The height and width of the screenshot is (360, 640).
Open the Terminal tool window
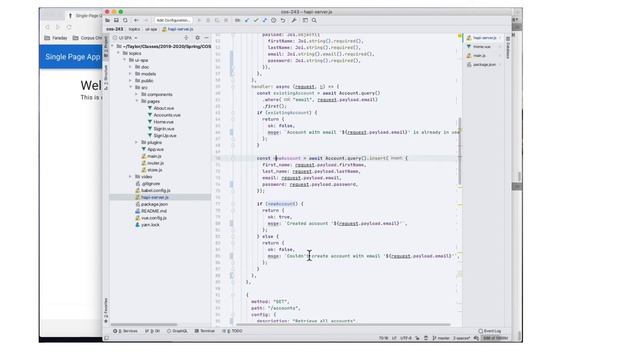pyautogui.click(x=204, y=331)
